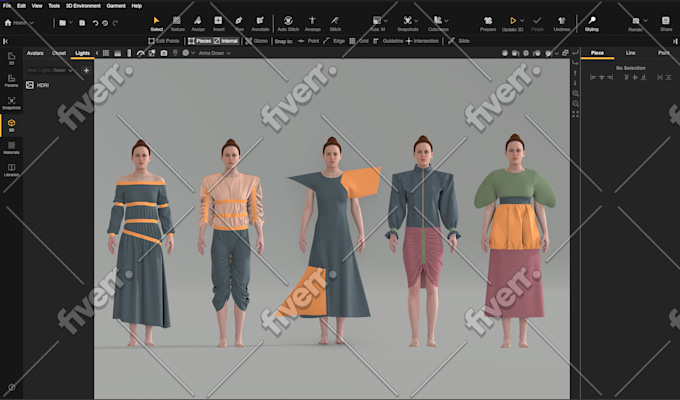Save the file with the disk icon
This screenshot has width=680, height=400.
point(82,23)
